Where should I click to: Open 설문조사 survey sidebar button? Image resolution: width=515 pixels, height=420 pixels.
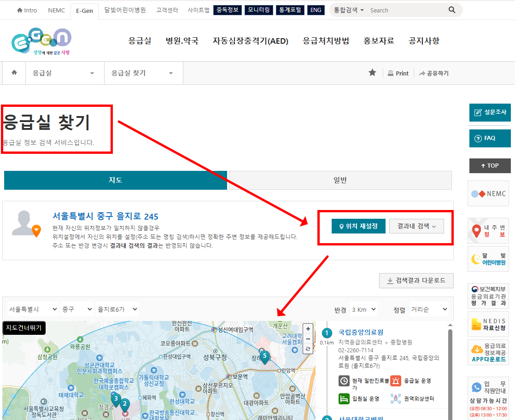tap(490, 112)
